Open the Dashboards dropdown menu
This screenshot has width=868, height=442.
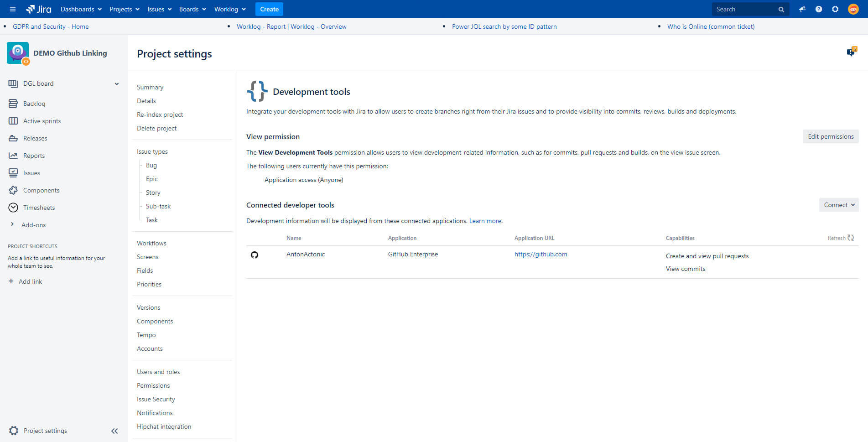pos(81,9)
